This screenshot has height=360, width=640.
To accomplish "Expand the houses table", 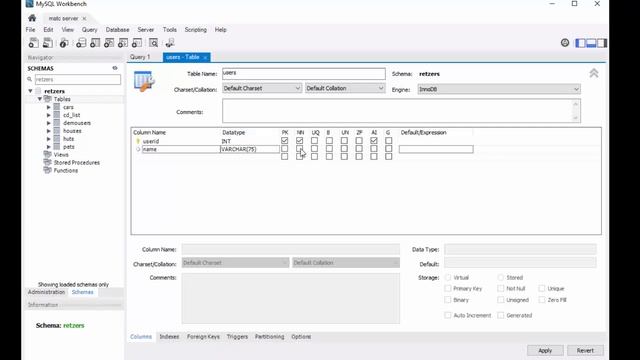I will (x=49, y=131).
